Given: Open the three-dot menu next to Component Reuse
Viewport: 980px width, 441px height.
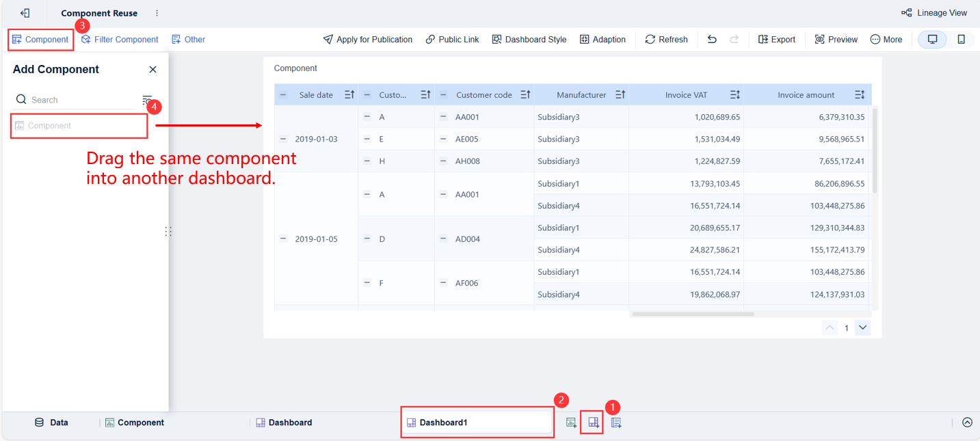Looking at the screenshot, I should click(157, 13).
